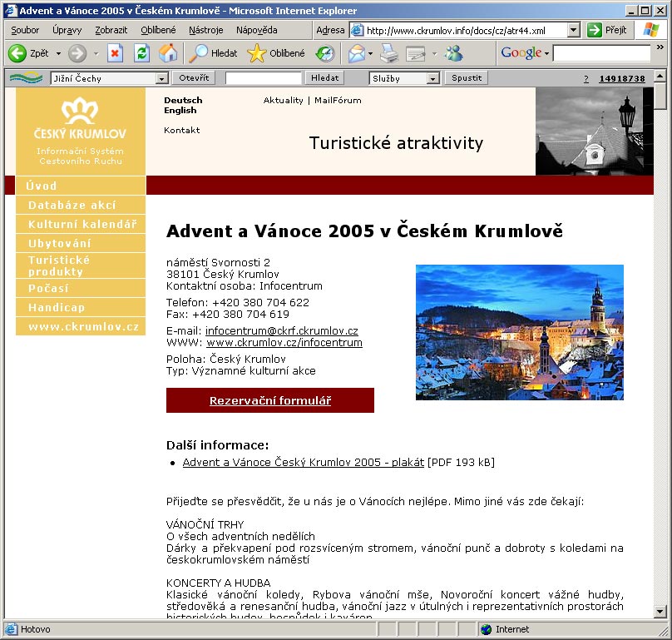This screenshot has height=640, width=672.
Task: Click the Hledat button in site bar
Action: [325, 77]
